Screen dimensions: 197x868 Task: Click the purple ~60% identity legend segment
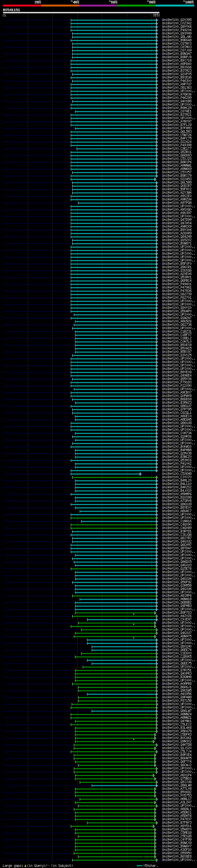[x=99, y=6]
